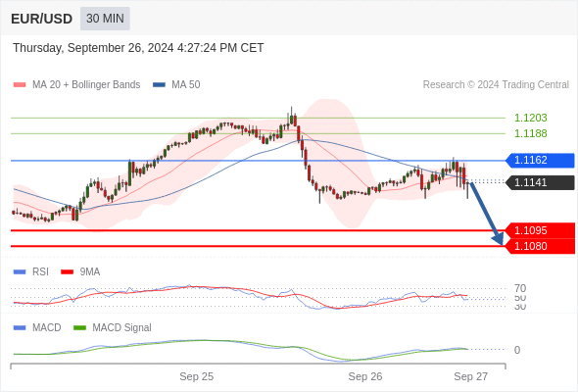Click the Sep 26 date axis label

pos(365,376)
